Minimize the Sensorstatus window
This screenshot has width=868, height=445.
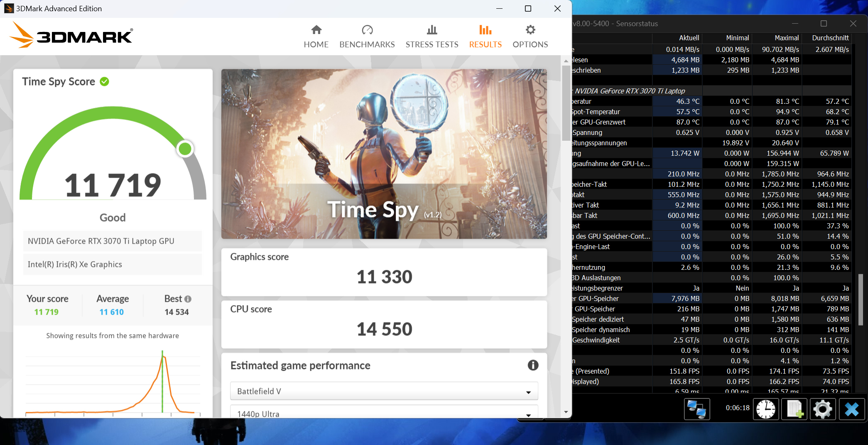pyautogui.click(x=795, y=24)
